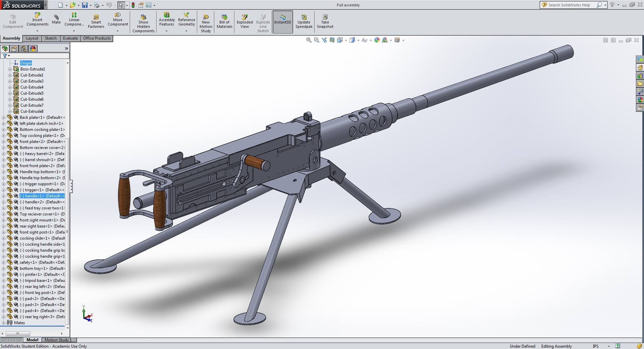Select the tripod base<1> component
This screenshot has width=644, height=349.
[42, 281]
